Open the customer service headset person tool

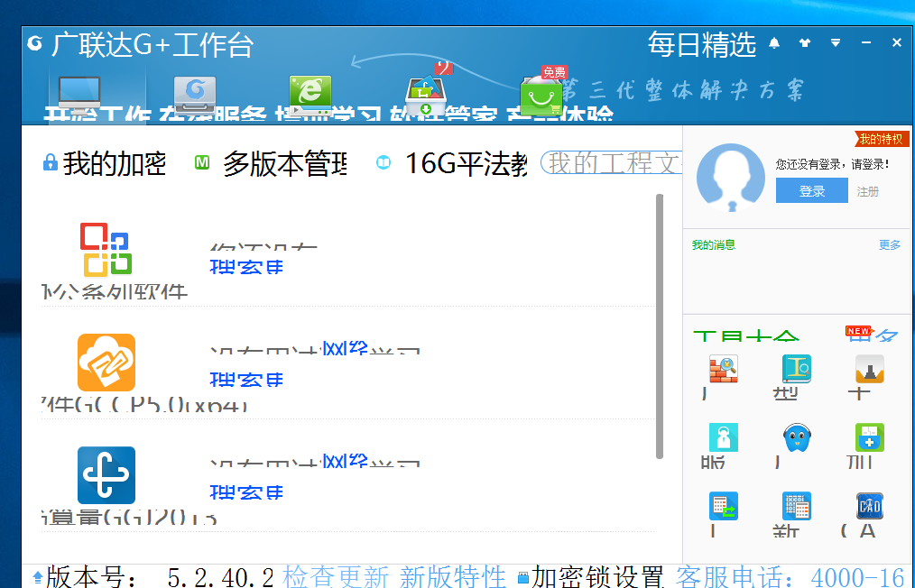tap(724, 437)
